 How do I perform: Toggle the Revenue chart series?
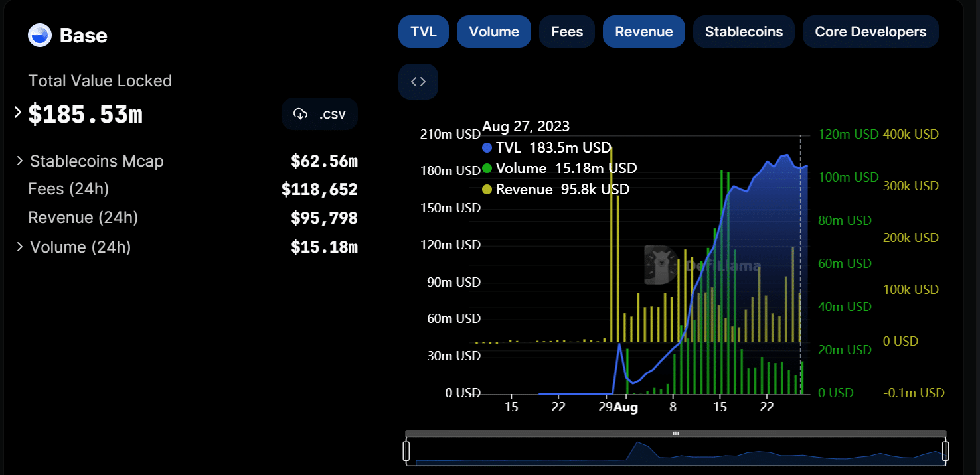[x=643, y=32]
